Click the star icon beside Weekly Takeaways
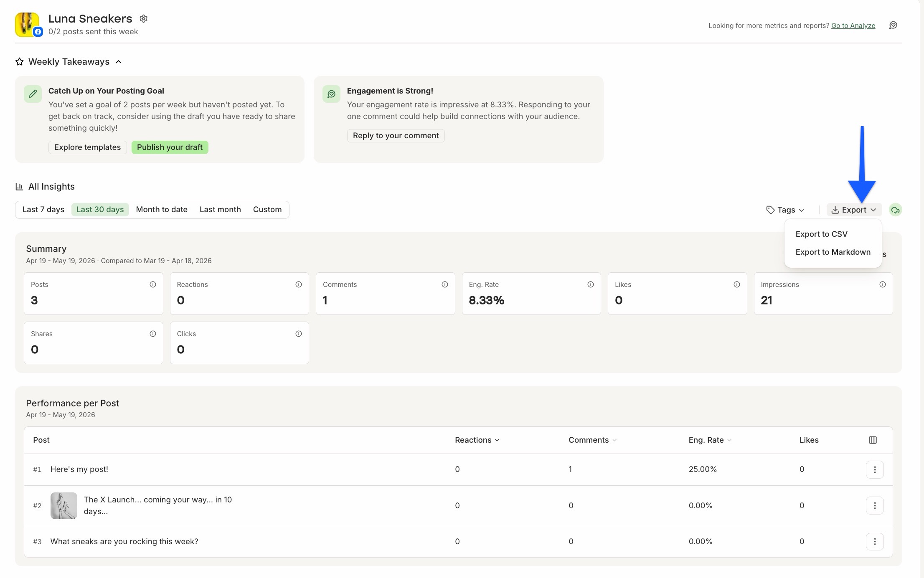924x578 pixels. click(x=20, y=62)
